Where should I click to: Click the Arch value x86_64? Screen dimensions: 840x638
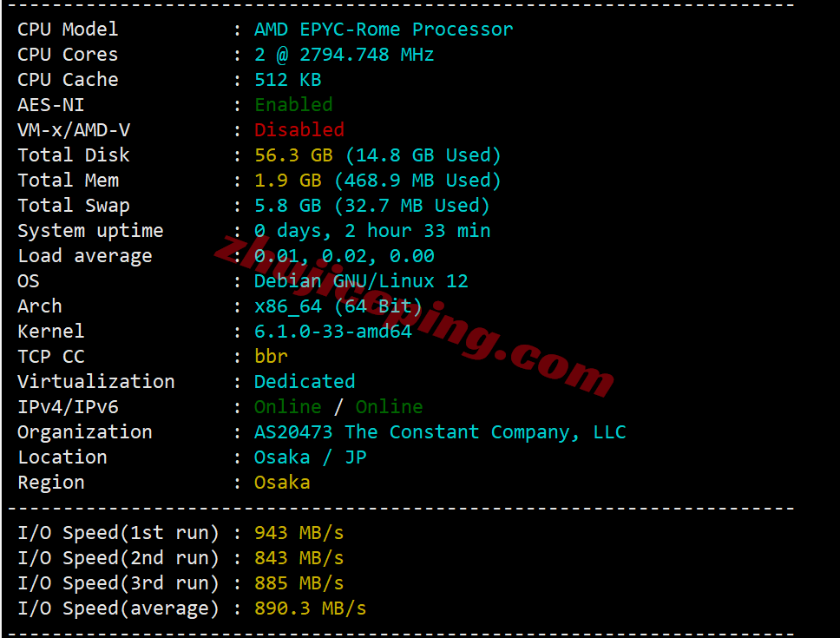(288, 306)
